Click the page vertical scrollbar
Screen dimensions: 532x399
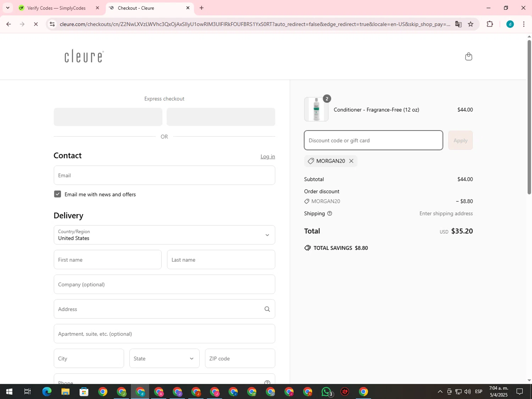[x=529, y=117]
